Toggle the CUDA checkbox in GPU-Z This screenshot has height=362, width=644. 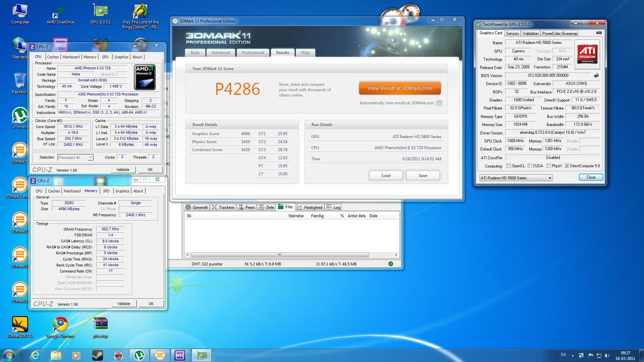tap(530, 166)
